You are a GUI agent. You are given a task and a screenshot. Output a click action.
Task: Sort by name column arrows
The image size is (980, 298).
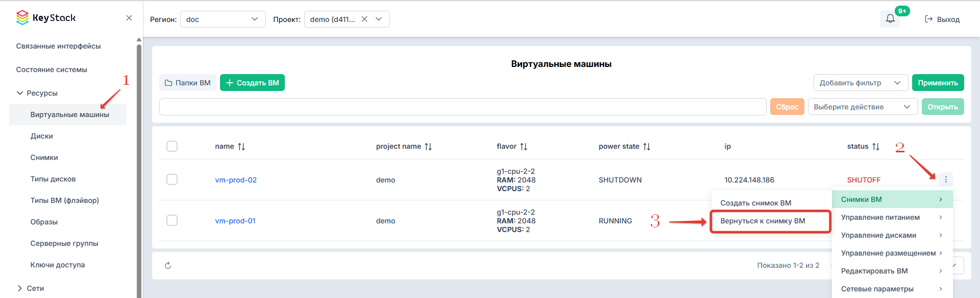[x=241, y=147]
